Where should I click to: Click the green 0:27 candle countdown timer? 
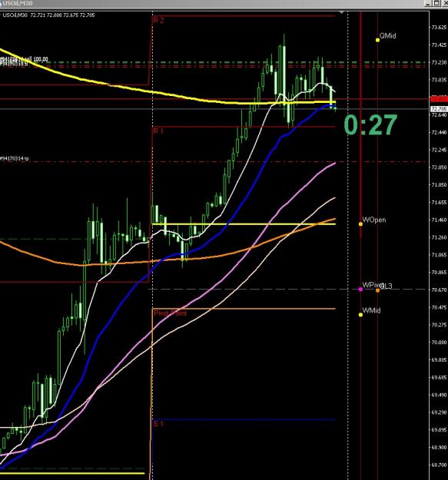pyautogui.click(x=370, y=124)
